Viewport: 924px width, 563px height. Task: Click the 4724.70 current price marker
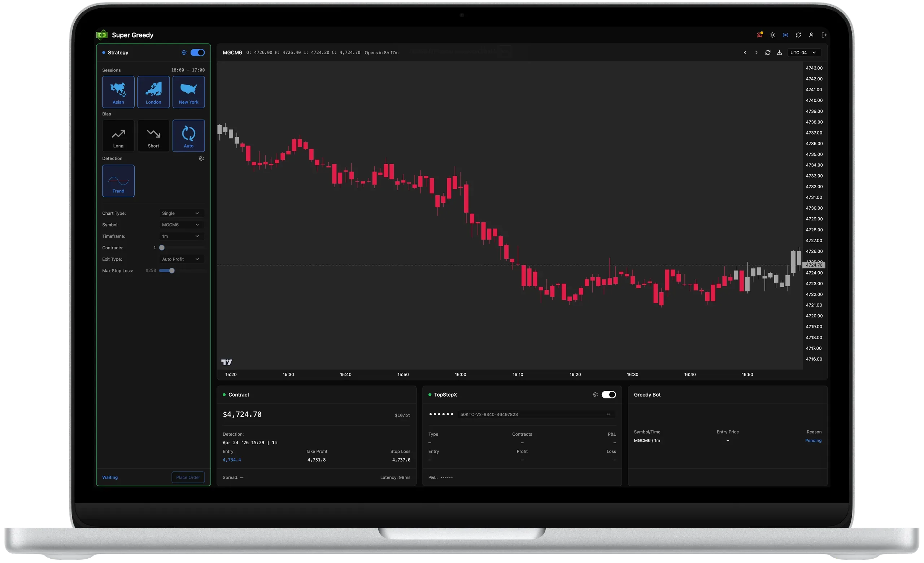(x=814, y=265)
